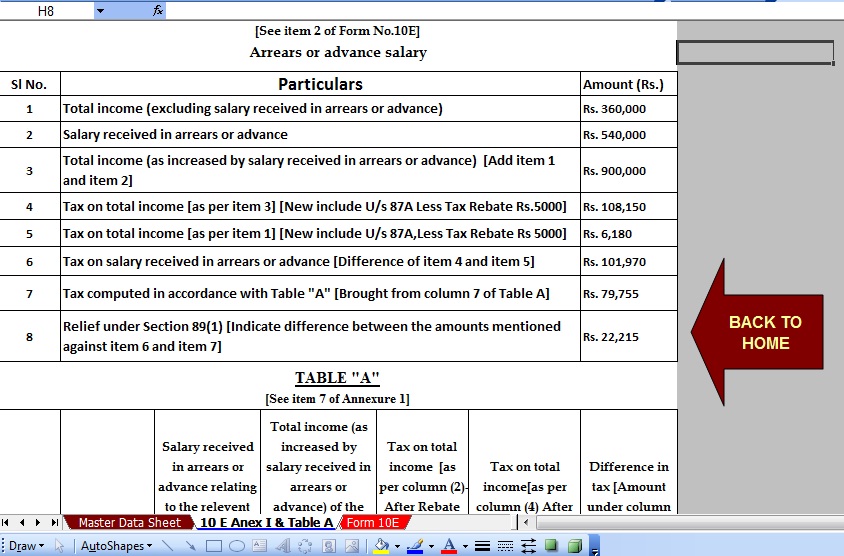This screenshot has height=556, width=844.
Task: Switch to Master Data Sheet tab
Action: pyautogui.click(x=129, y=523)
